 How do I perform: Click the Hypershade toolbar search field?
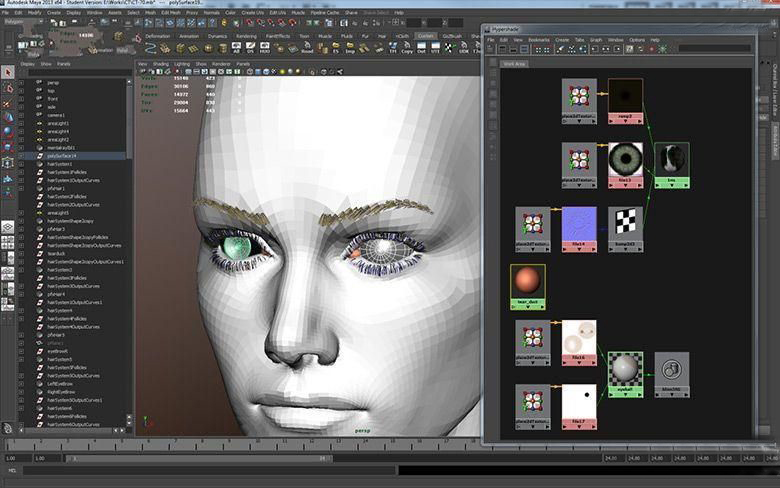714,49
